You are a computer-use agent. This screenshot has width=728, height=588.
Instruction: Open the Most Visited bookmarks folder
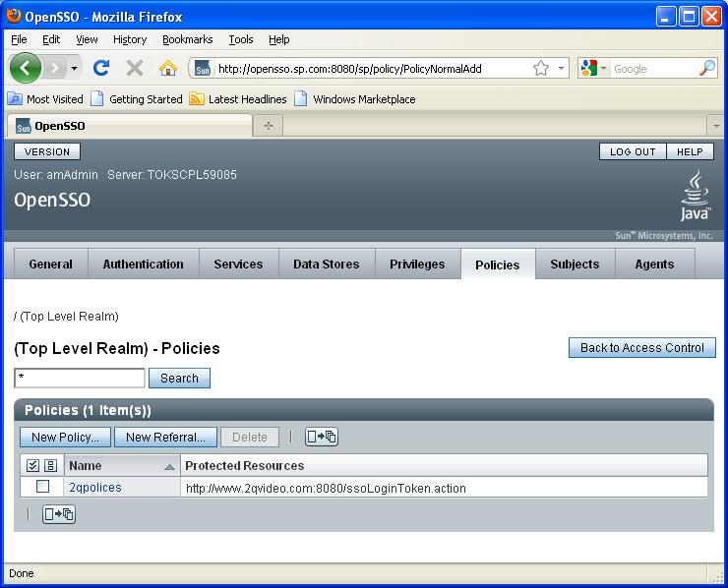tap(45, 99)
